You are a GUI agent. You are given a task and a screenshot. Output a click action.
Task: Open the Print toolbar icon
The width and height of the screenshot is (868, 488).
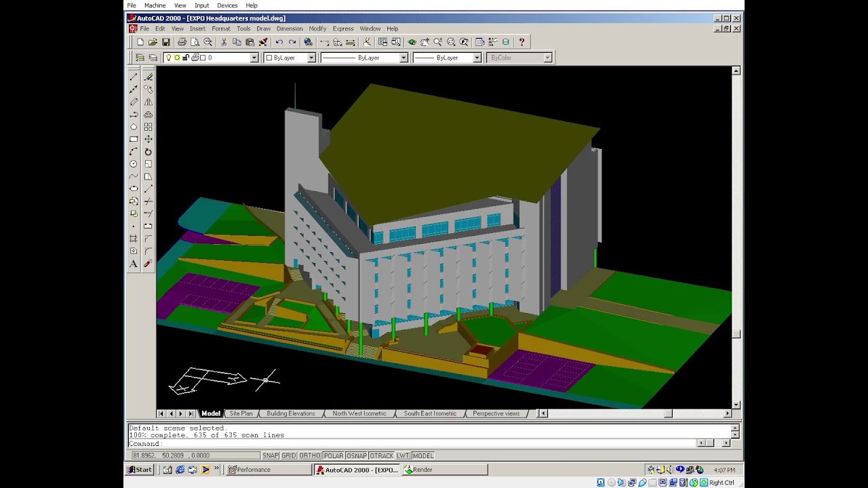click(182, 42)
